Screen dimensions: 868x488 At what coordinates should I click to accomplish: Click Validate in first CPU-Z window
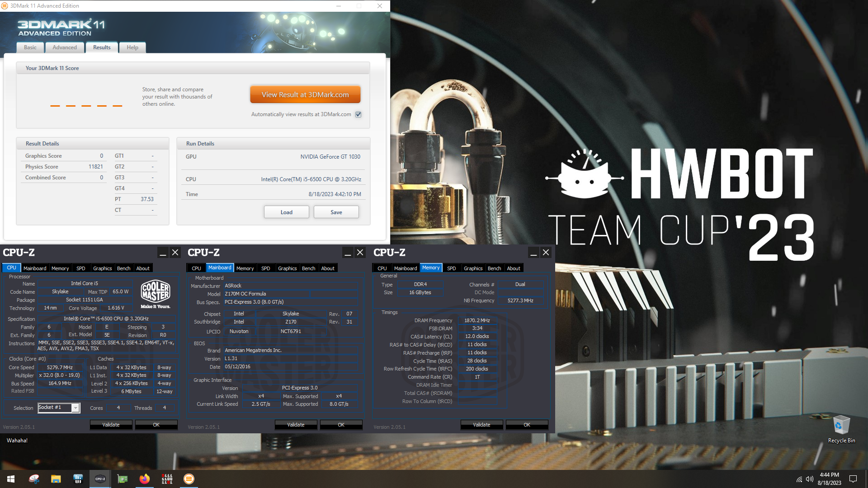click(111, 425)
